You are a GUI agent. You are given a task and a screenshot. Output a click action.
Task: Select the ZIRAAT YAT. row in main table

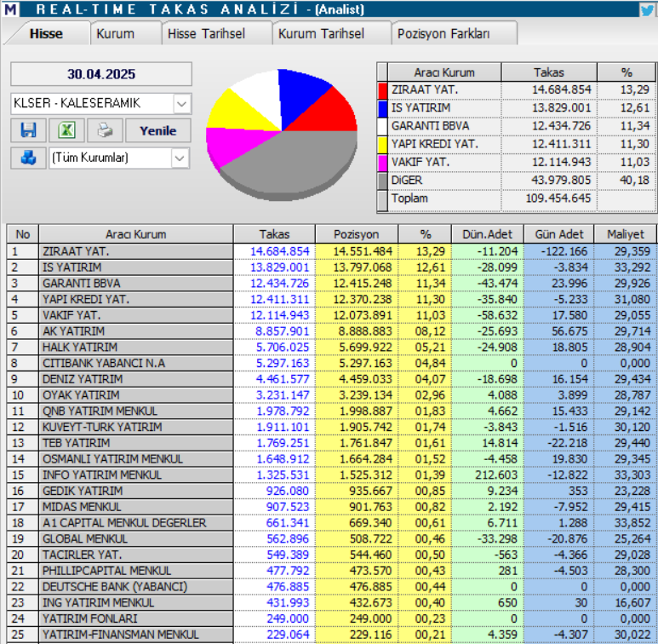[331, 251]
